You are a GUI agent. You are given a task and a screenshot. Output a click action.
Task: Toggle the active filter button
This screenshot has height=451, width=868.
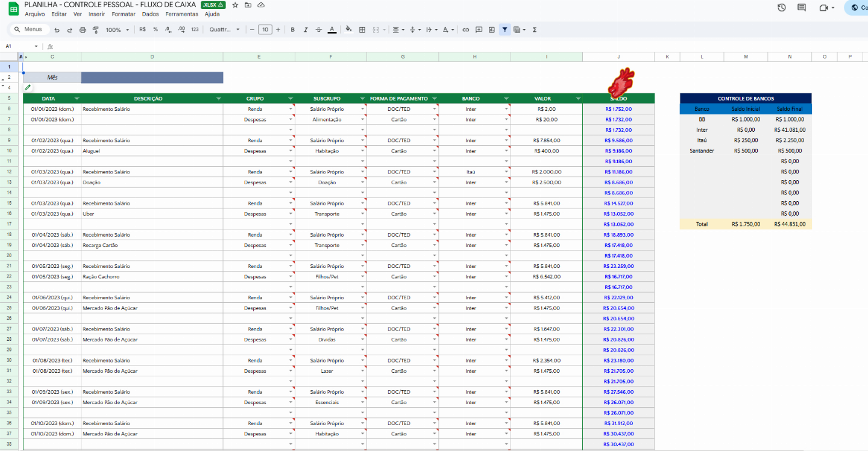click(x=505, y=30)
